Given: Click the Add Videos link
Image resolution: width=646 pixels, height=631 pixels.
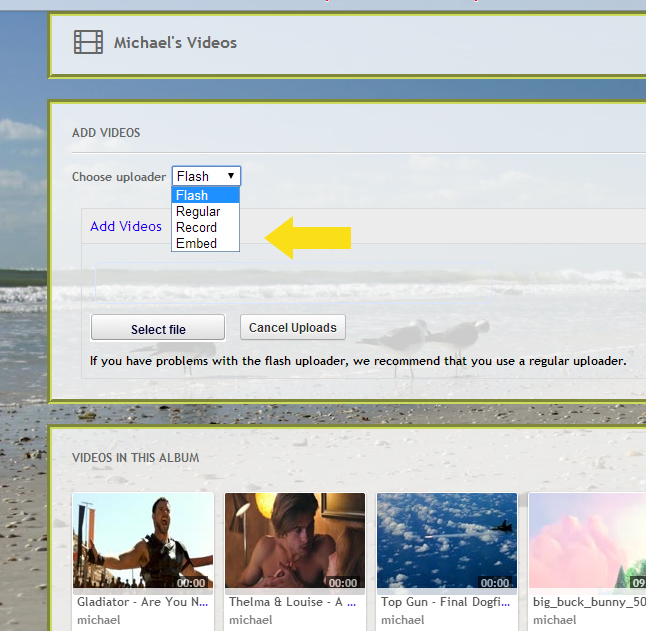Looking at the screenshot, I should [x=126, y=226].
